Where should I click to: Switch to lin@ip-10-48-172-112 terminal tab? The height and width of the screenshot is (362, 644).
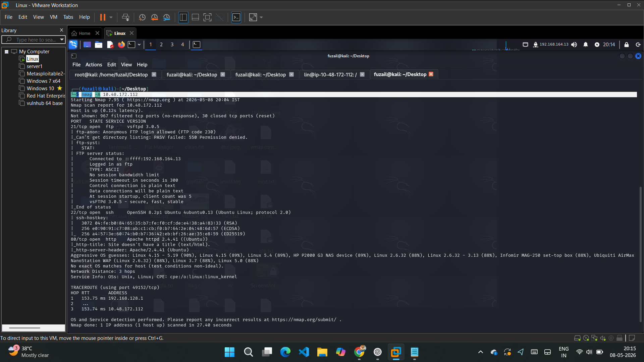point(330,74)
